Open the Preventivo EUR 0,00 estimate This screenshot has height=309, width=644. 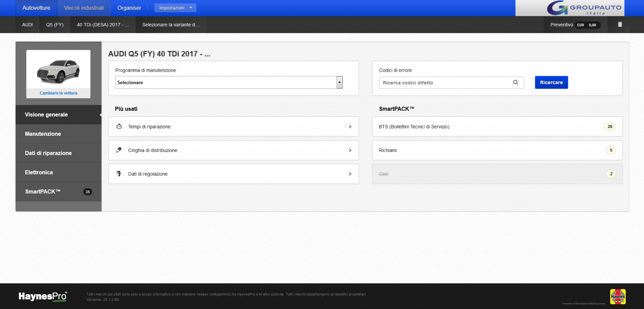[576, 25]
